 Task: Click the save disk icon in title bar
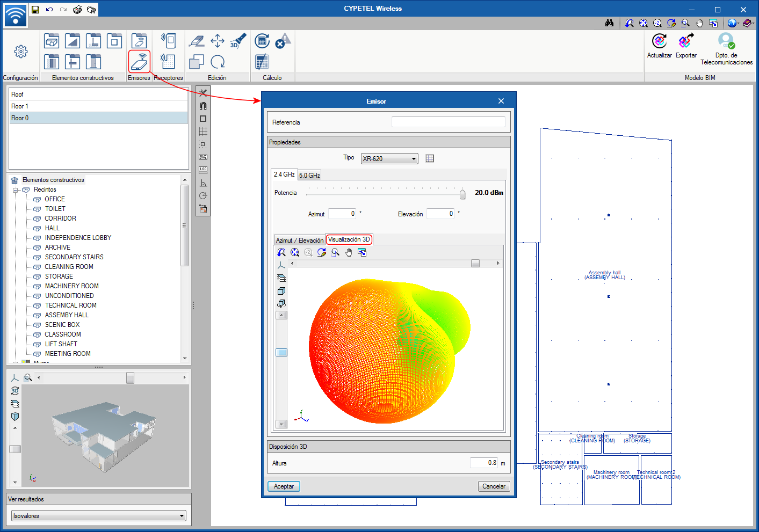pyautogui.click(x=35, y=10)
